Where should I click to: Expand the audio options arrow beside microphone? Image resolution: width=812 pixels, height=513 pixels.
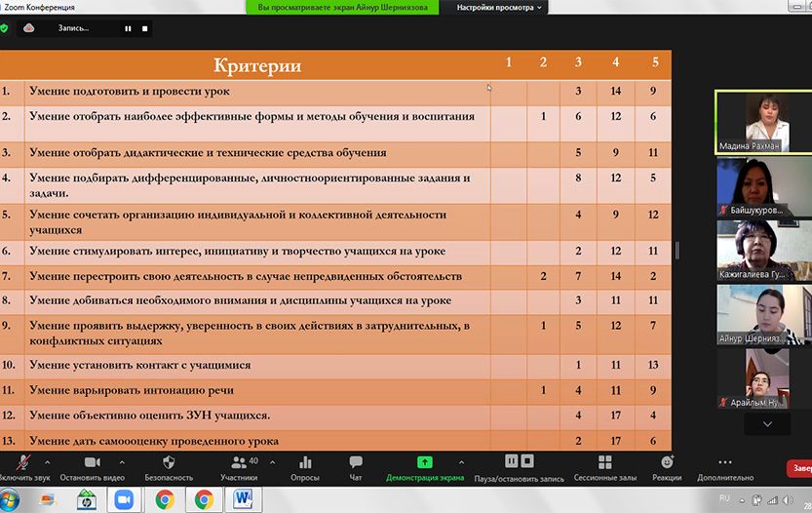coord(51,462)
